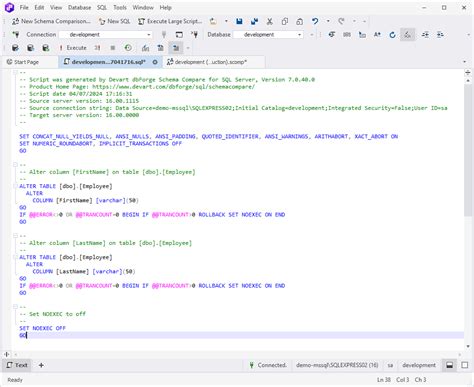Click the first database transaction icon

click(15, 48)
